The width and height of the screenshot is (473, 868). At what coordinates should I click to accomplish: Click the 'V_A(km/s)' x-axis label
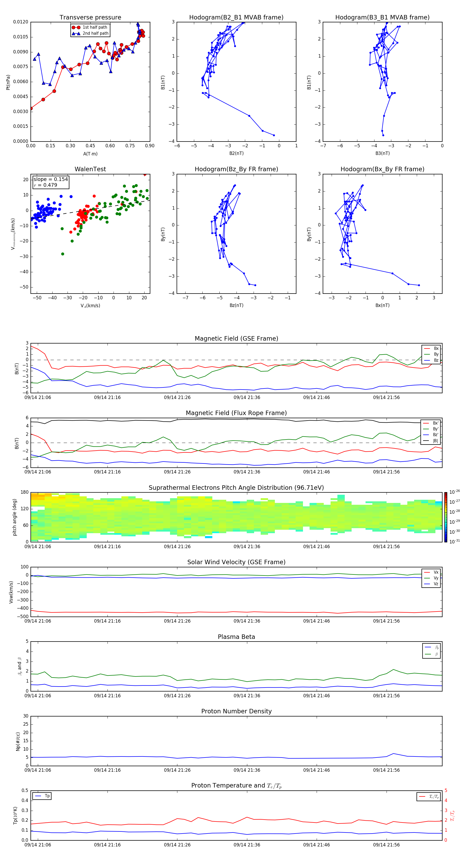90,306
